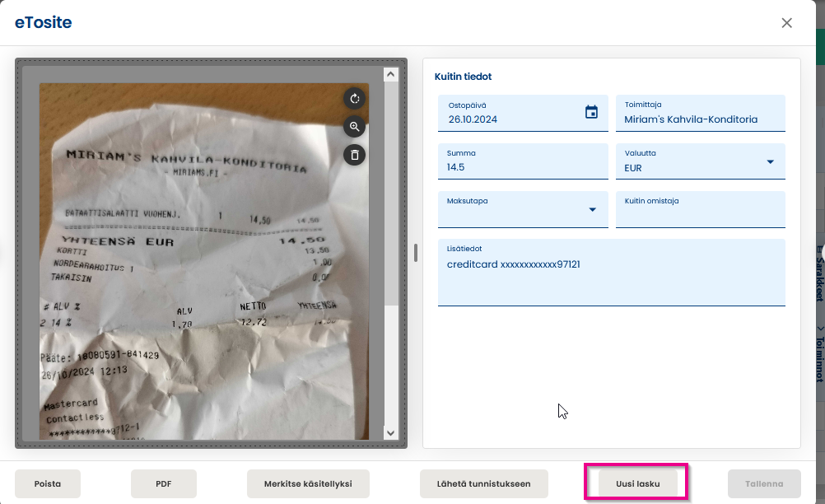Click the eTosite dialog title
Viewport: 825px width, 504px height.
pos(43,22)
